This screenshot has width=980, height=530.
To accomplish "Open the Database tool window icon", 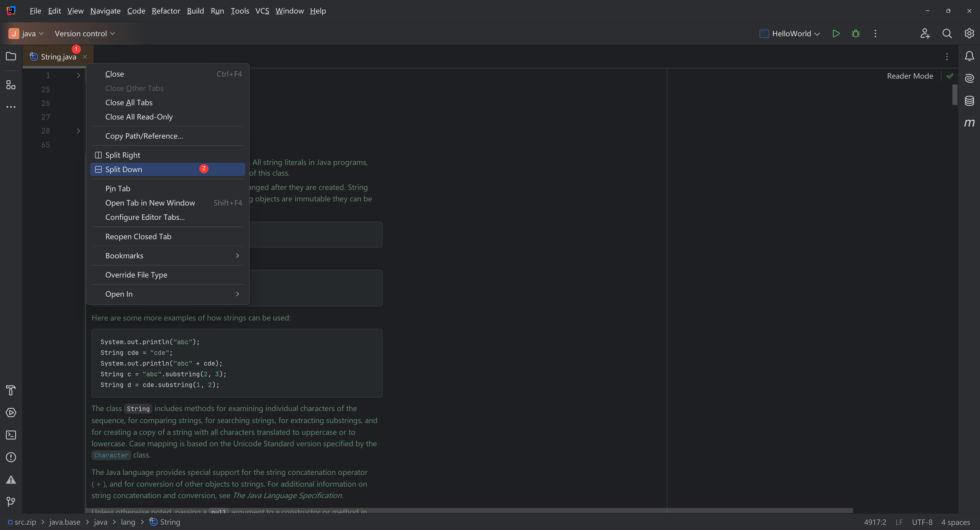I will pyautogui.click(x=969, y=100).
